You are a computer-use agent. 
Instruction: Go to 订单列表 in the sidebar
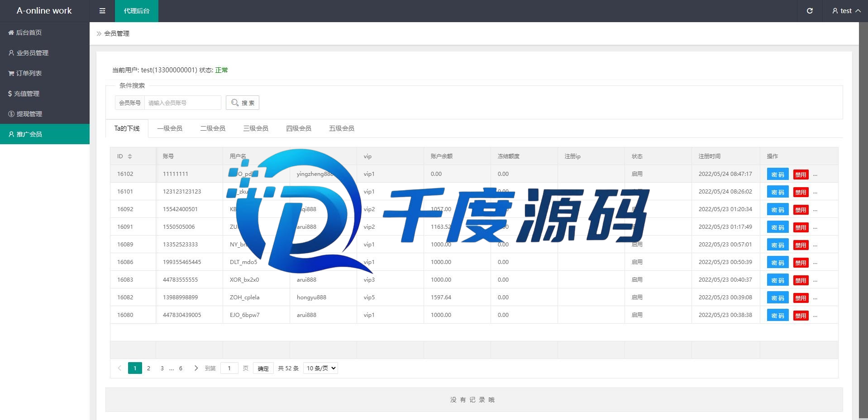coord(45,73)
